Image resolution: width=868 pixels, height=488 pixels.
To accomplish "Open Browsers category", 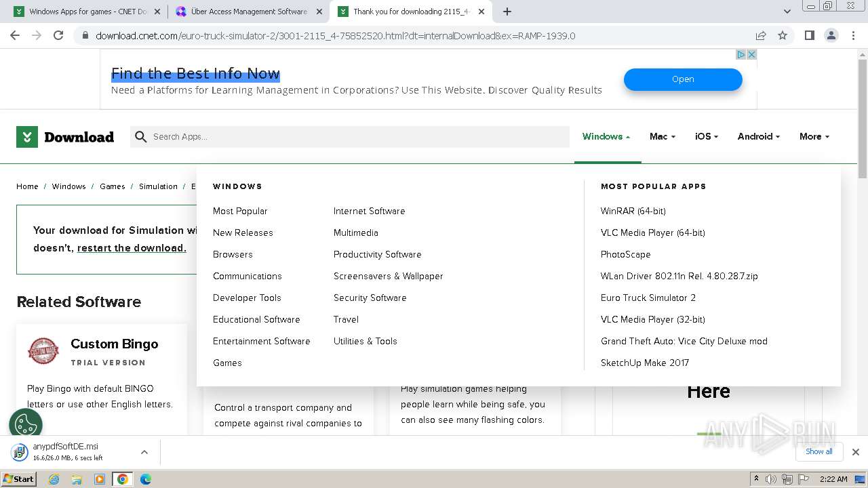I will pos(233,254).
